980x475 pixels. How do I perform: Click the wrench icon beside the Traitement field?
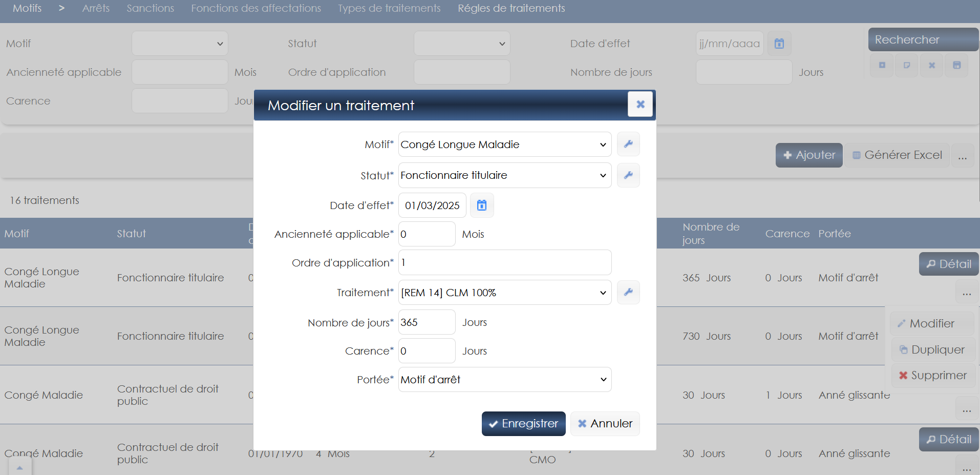[x=628, y=292]
